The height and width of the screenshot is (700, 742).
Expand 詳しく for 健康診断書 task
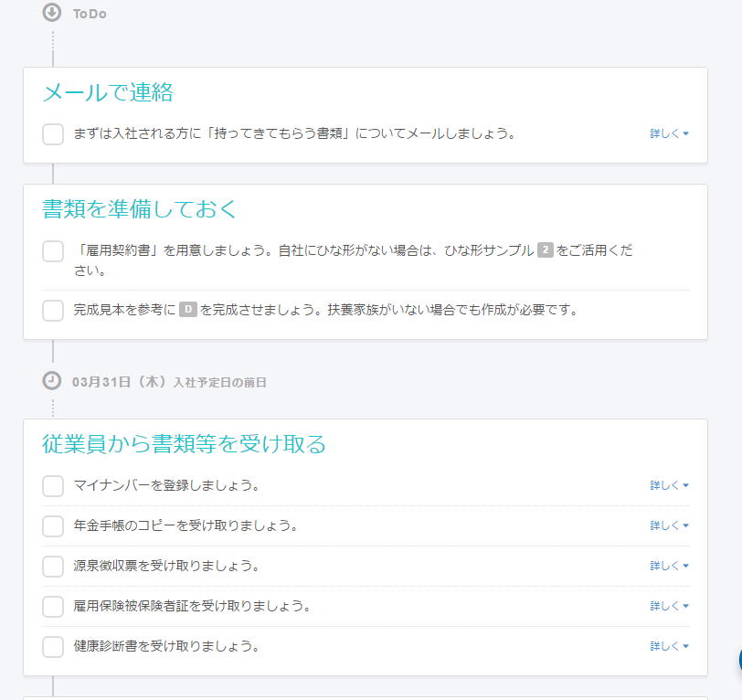(669, 646)
